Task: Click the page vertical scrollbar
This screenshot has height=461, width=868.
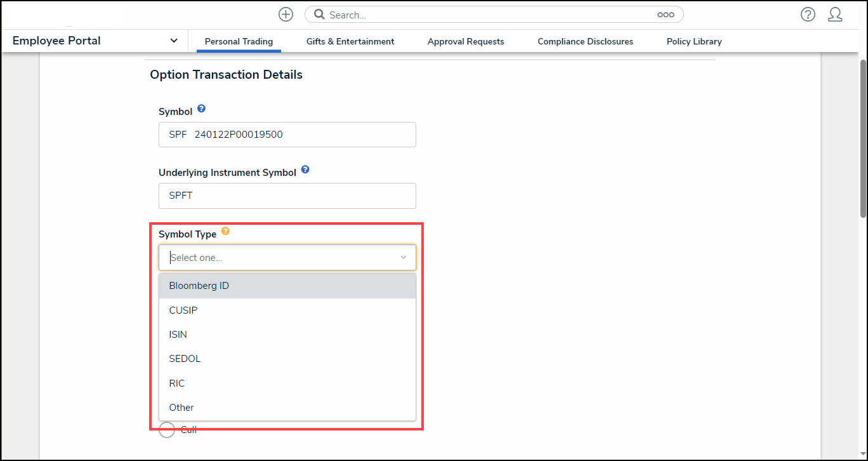Action: point(863,137)
